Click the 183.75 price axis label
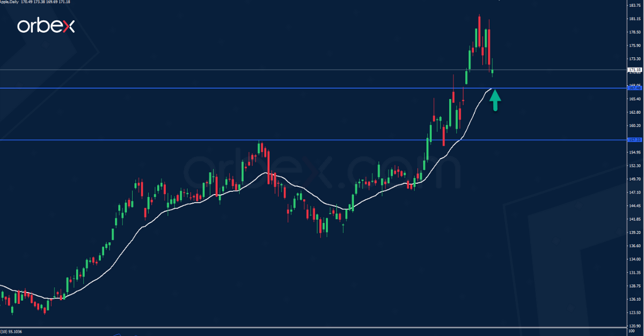644x336 pixels. pos(636,5)
